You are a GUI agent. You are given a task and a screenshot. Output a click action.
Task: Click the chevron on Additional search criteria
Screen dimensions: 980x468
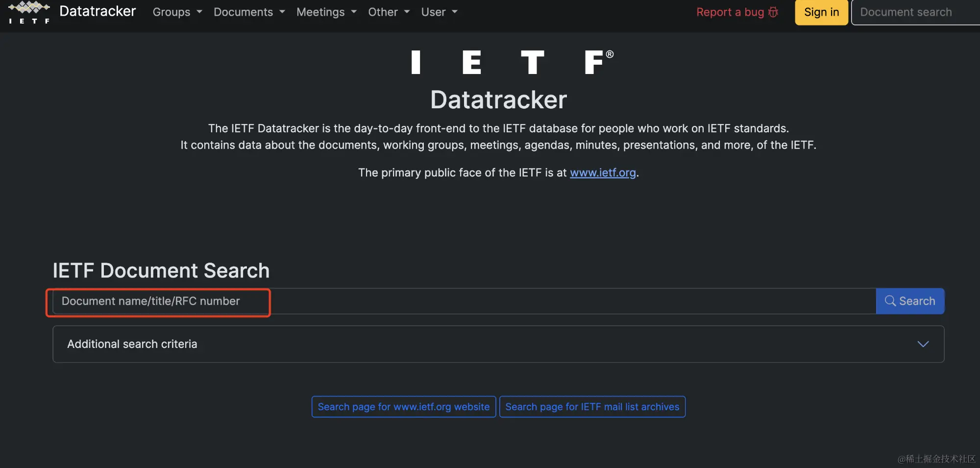point(923,344)
